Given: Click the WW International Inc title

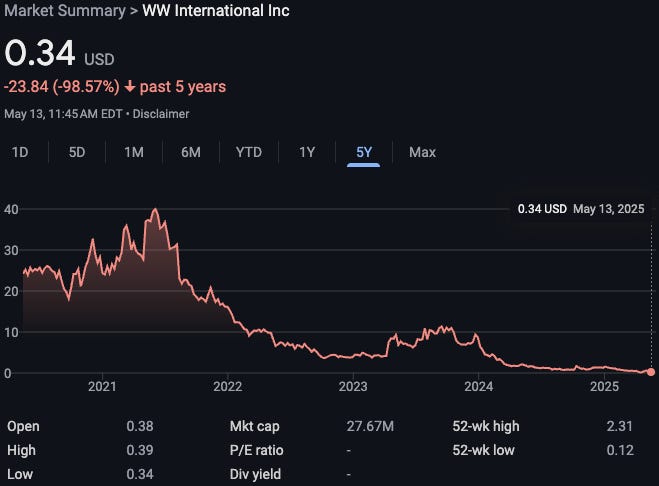Looking at the screenshot, I should pos(216,11).
